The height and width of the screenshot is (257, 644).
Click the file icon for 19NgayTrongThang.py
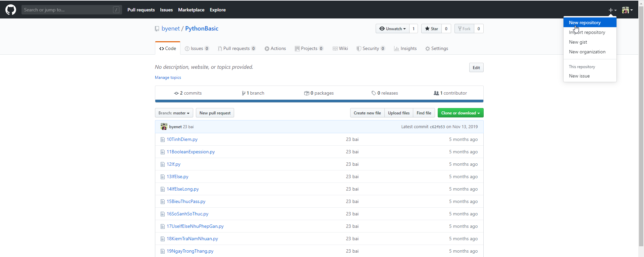(x=163, y=251)
